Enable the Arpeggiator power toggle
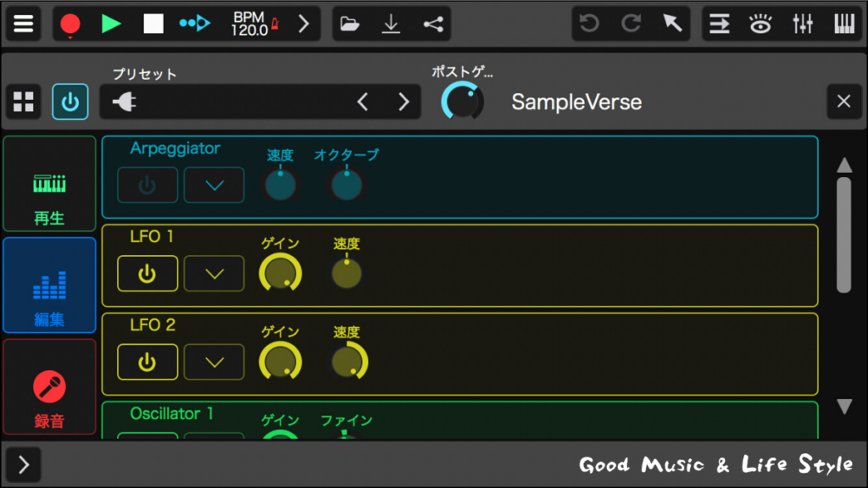Image resolution: width=868 pixels, height=488 pixels. 147,185
